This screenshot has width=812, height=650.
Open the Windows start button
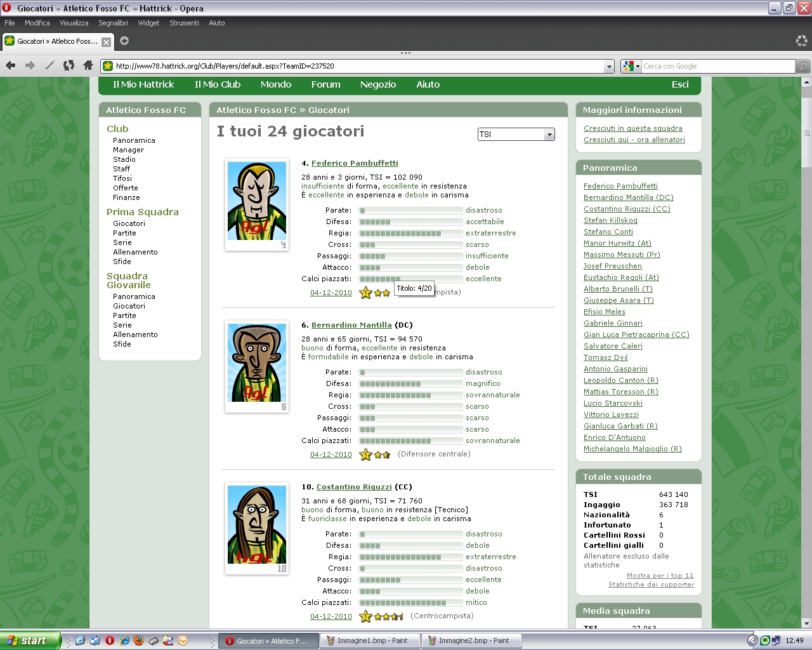click(30, 640)
